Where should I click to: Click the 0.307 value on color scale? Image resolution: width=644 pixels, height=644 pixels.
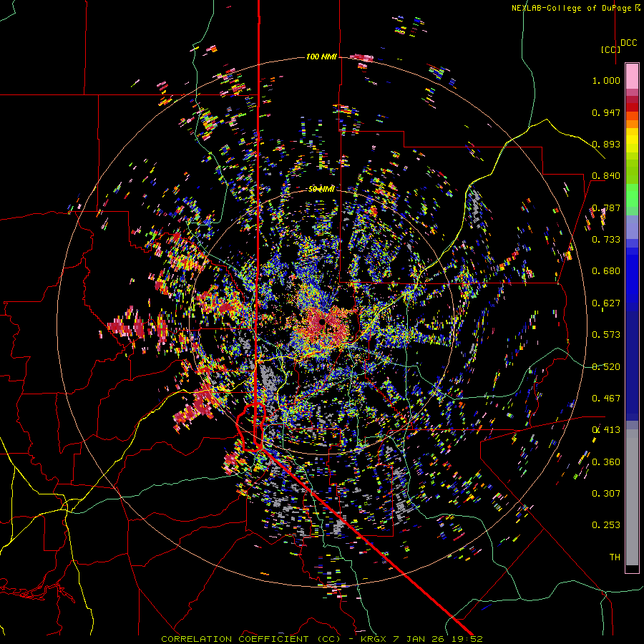[x=606, y=494]
